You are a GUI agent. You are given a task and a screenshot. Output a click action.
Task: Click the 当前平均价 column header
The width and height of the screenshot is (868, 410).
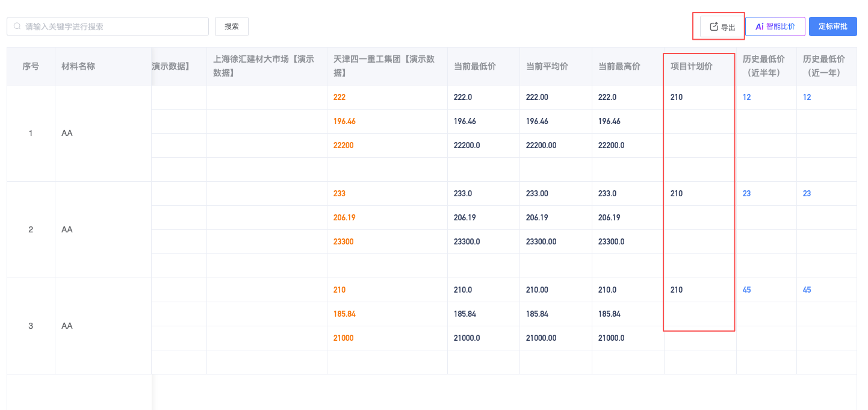[547, 66]
